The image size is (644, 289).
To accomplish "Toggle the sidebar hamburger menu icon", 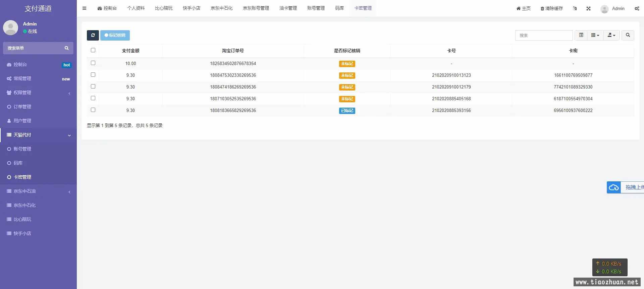I will (x=84, y=8).
